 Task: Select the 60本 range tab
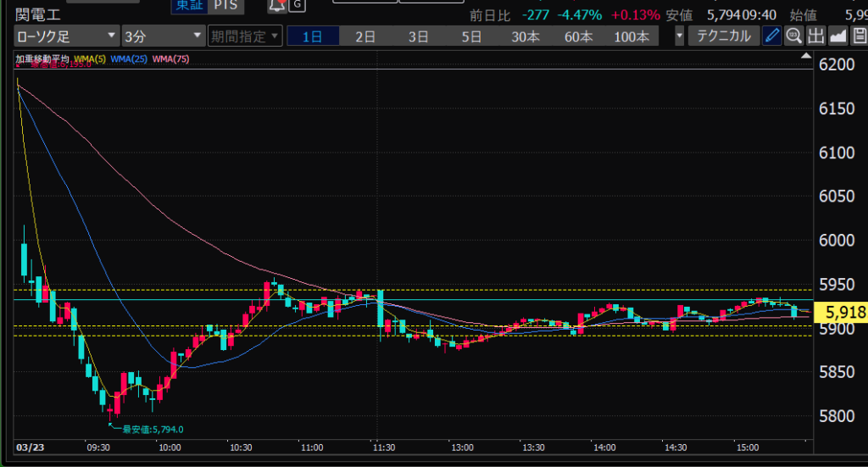578,36
